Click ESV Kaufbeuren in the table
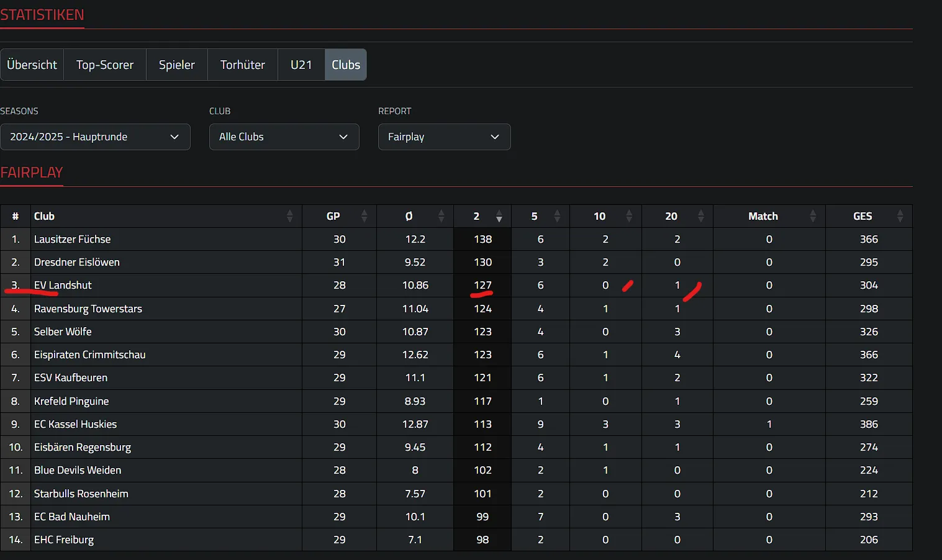 71,377
